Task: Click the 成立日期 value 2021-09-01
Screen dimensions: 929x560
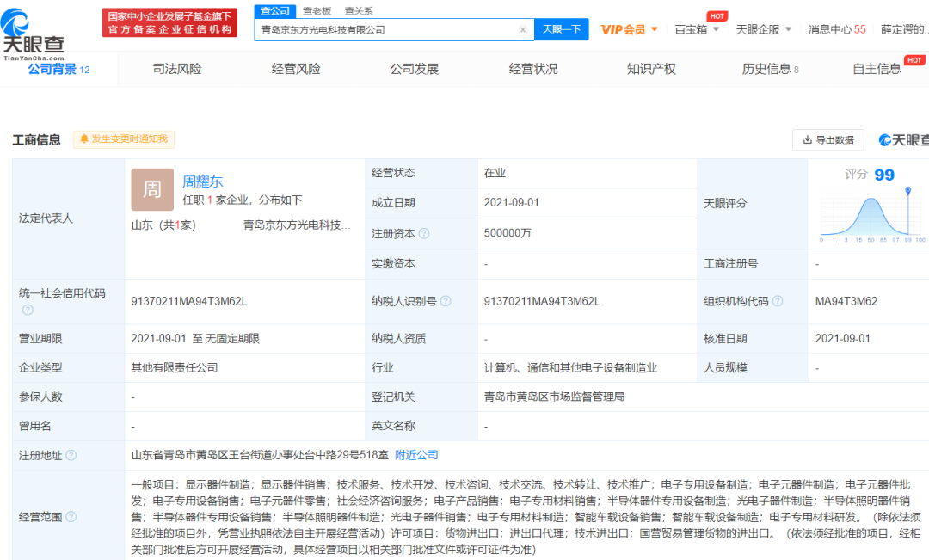Action: [511, 203]
